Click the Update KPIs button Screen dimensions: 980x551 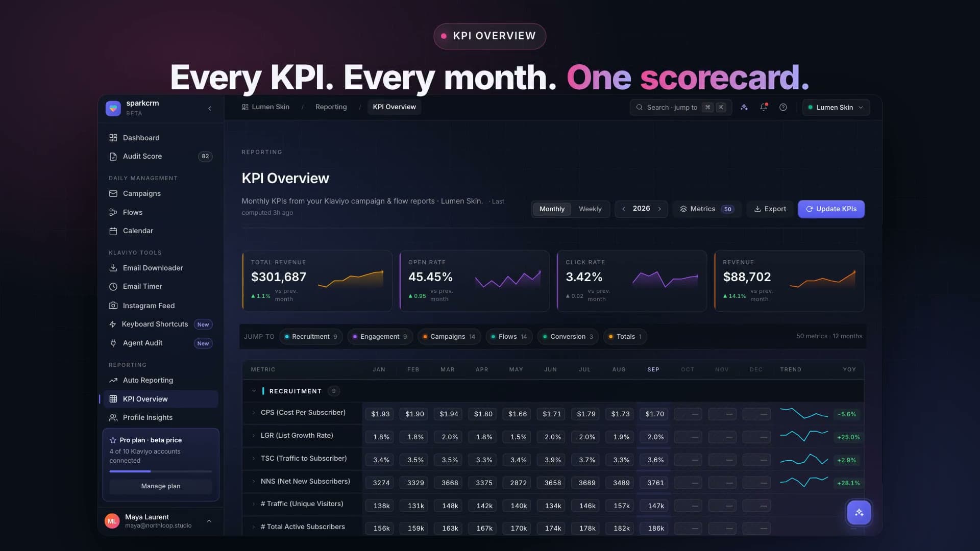(831, 209)
